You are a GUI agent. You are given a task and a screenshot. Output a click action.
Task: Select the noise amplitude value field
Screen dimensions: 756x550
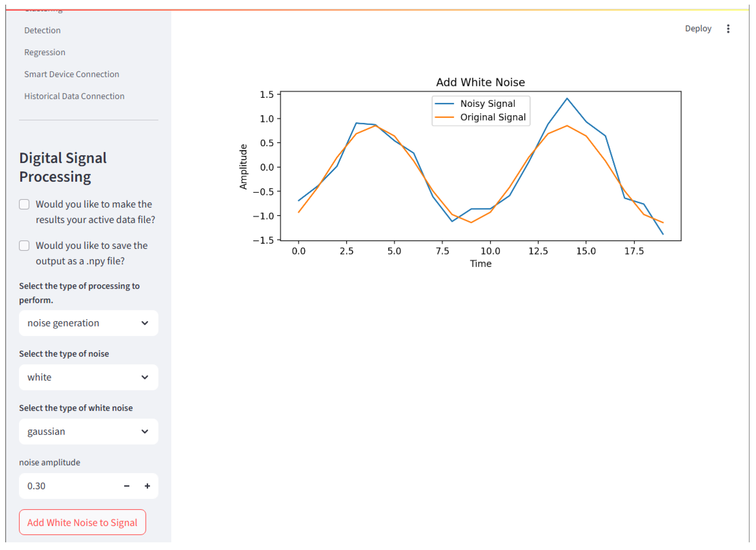pos(60,486)
